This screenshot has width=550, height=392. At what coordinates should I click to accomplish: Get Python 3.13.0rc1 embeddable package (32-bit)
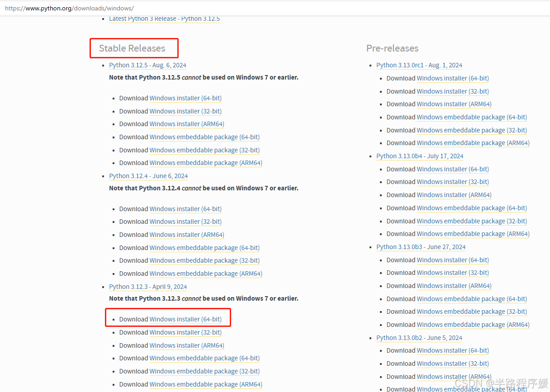[x=472, y=130]
